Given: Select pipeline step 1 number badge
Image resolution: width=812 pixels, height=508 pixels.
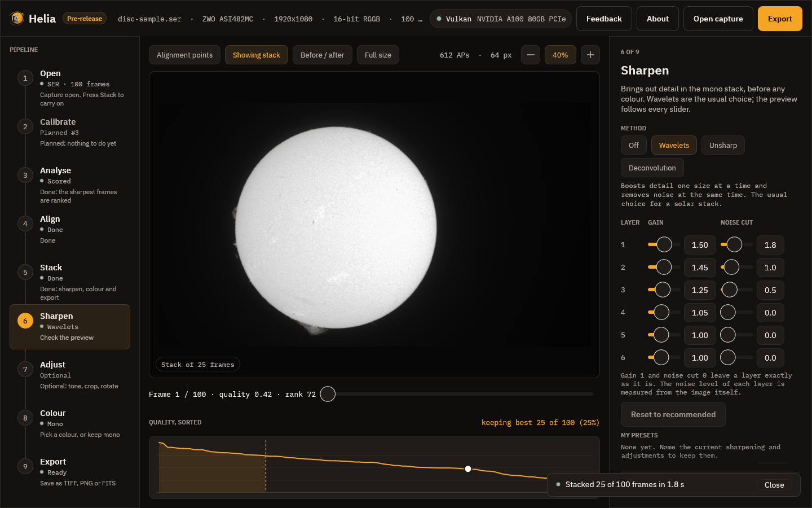Looking at the screenshot, I should click(25, 78).
